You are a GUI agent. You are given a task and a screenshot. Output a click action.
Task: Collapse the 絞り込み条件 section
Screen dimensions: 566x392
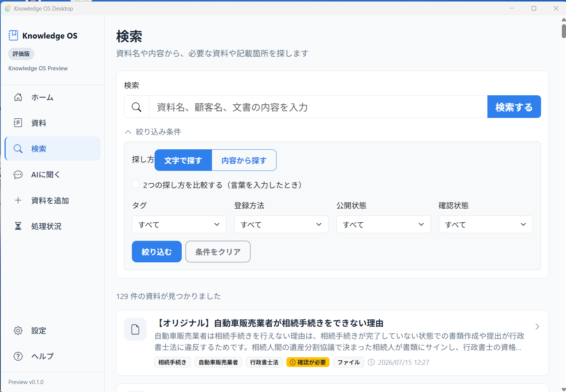pos(153,132)
